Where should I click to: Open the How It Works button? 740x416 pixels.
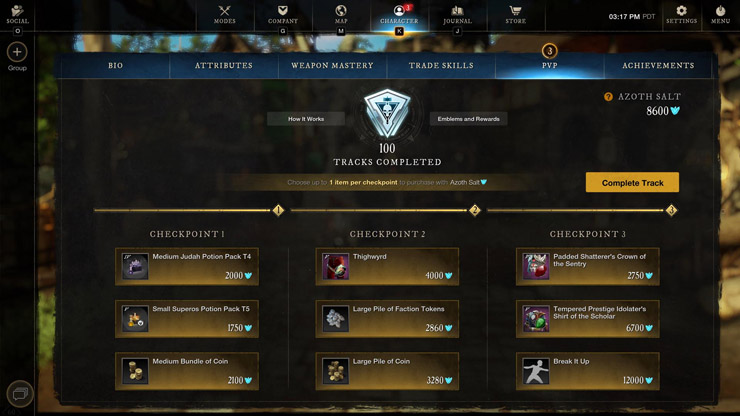(x=306, y=119)
